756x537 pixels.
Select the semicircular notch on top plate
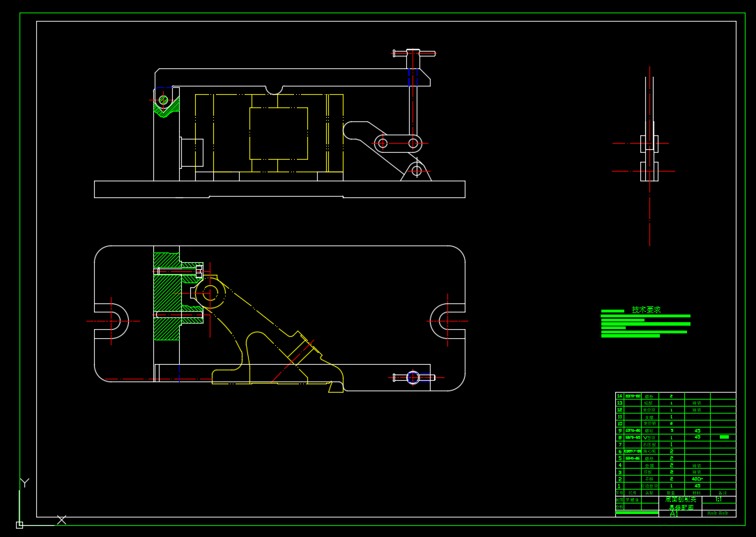coord(274,89)
